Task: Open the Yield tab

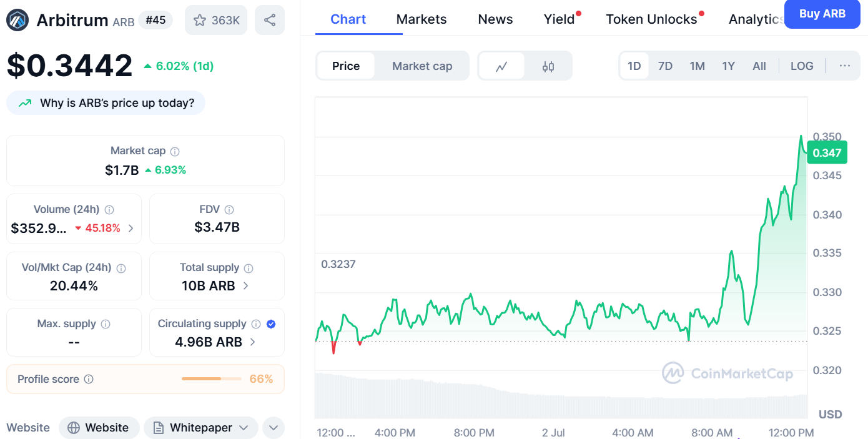Action: point(560,19)
